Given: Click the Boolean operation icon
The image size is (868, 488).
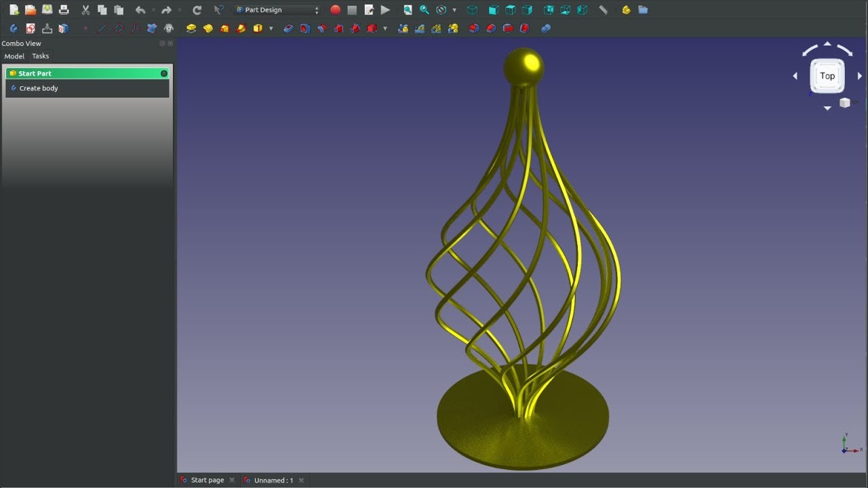Looking at the screenshot, I should coord(546,28).
